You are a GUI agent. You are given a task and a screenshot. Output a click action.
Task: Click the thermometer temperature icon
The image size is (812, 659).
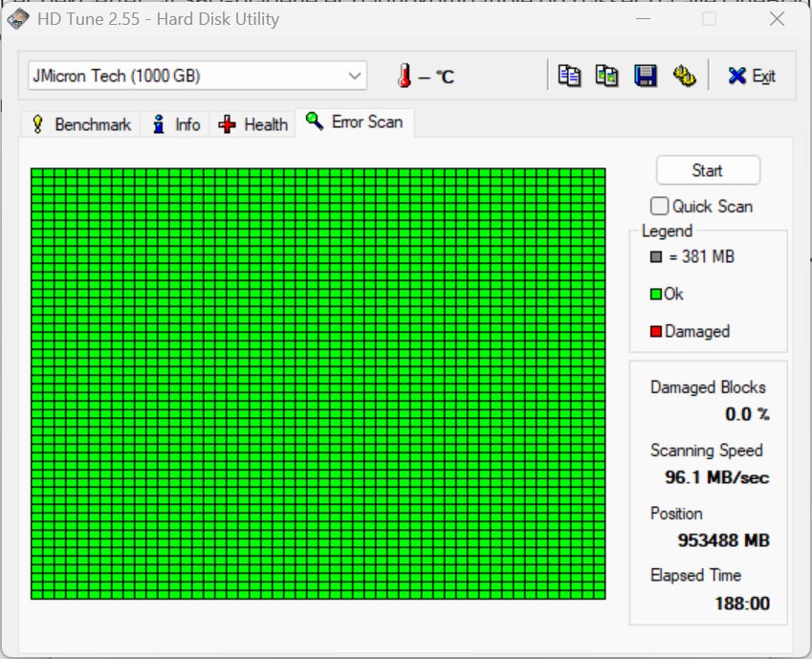click(x=405, y=76)
